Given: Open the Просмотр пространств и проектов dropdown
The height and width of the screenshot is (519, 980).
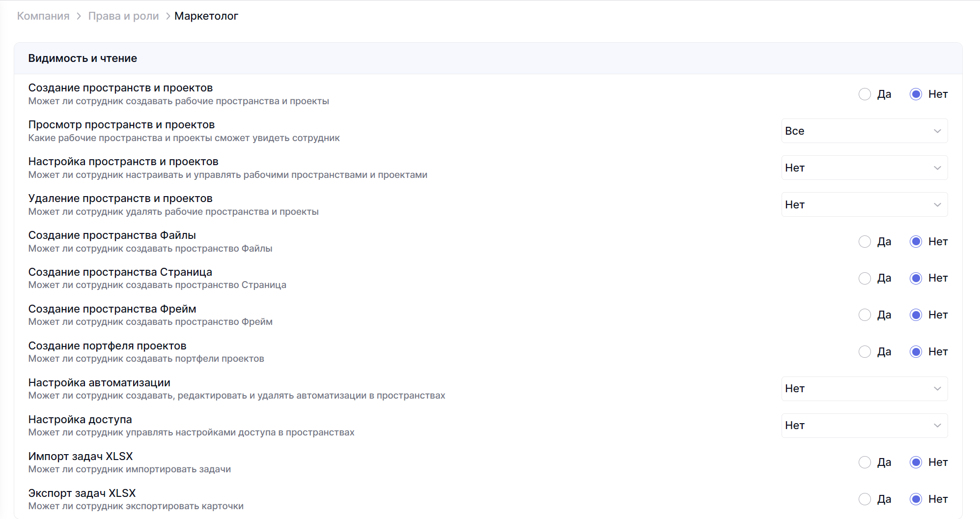Looking at the screenshot, I should (864, 131).
